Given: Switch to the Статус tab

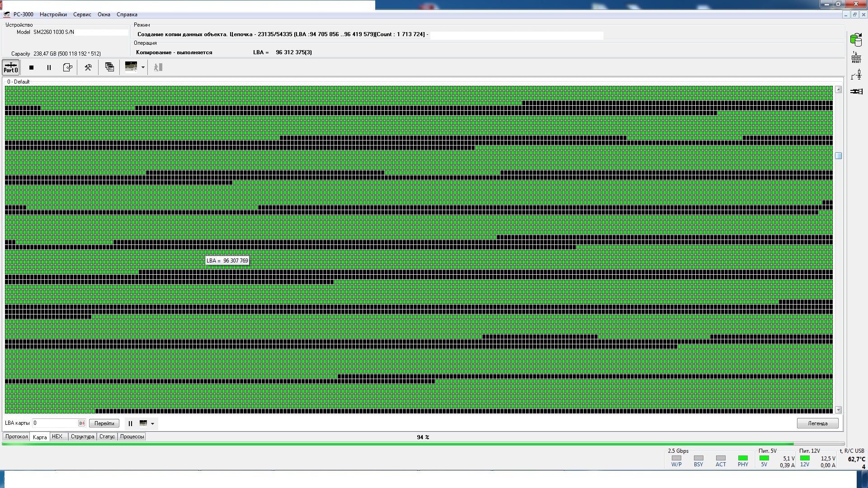Looking at the screenshot, I should click(x=107, y=436).
